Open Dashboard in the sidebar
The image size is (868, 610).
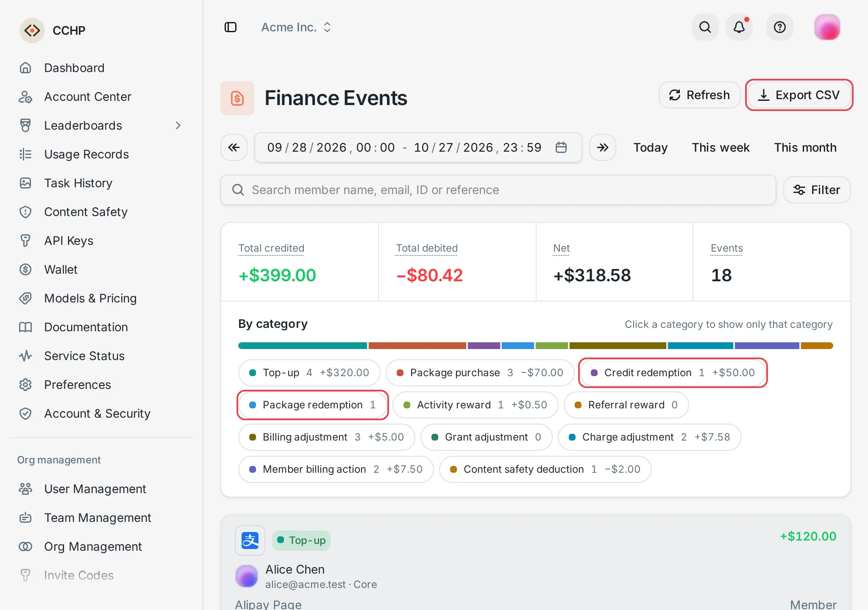102,68
